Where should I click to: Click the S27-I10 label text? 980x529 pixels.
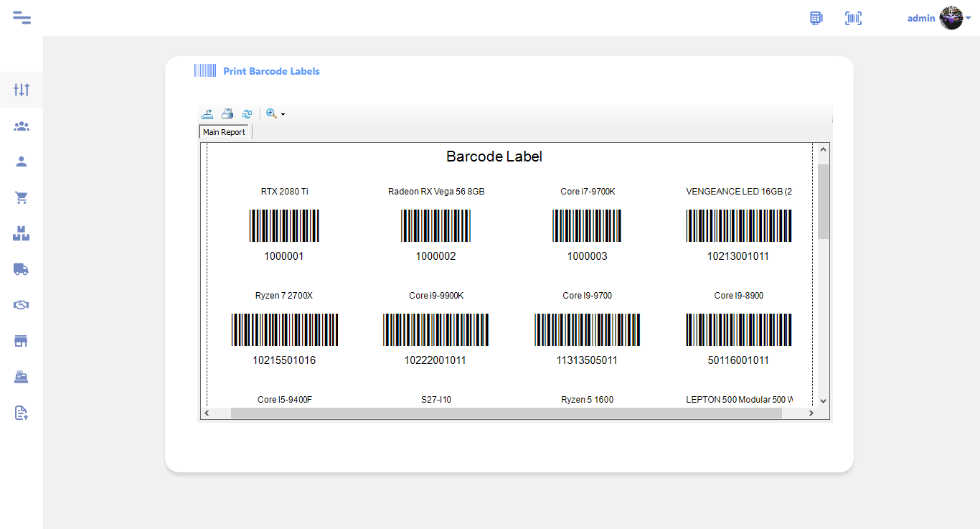click(x=436, y=400)
